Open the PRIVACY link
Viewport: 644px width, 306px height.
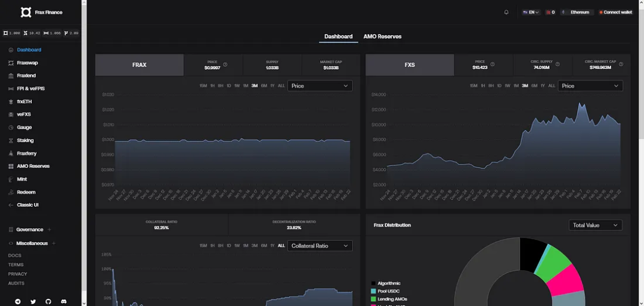[17, 274]
